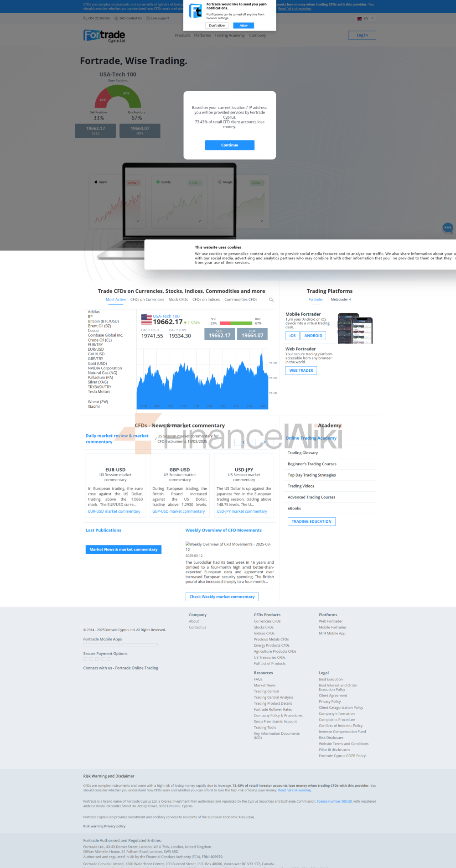The image size is (456, 868).
Task: Open Trading Glossary in the Academy list
Action: [x=303, y=453]
